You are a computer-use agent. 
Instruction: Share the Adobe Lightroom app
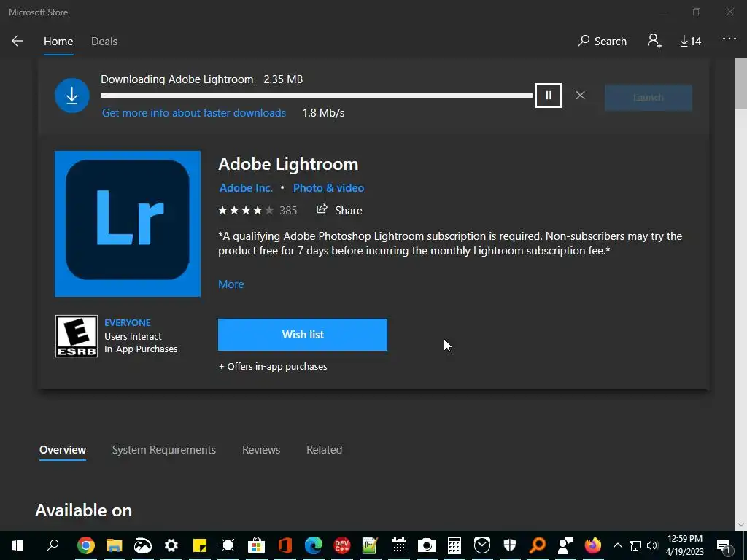[339, 210]
